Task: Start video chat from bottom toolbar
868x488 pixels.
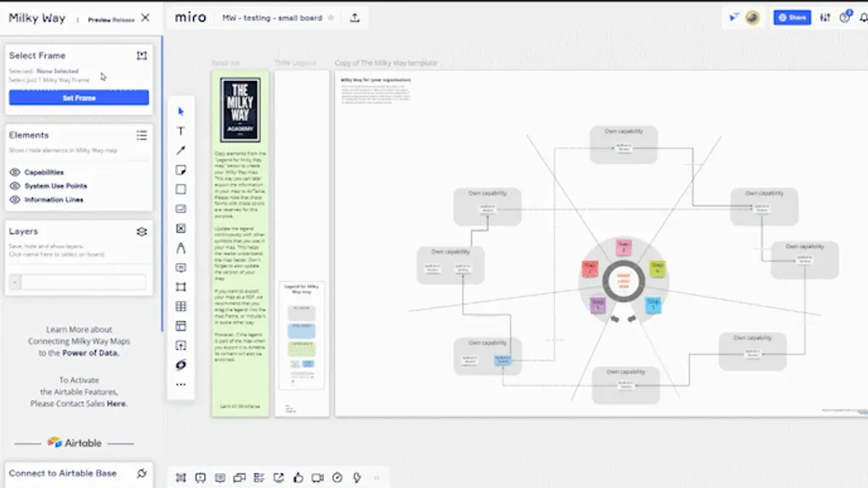Action: [318, 477]
